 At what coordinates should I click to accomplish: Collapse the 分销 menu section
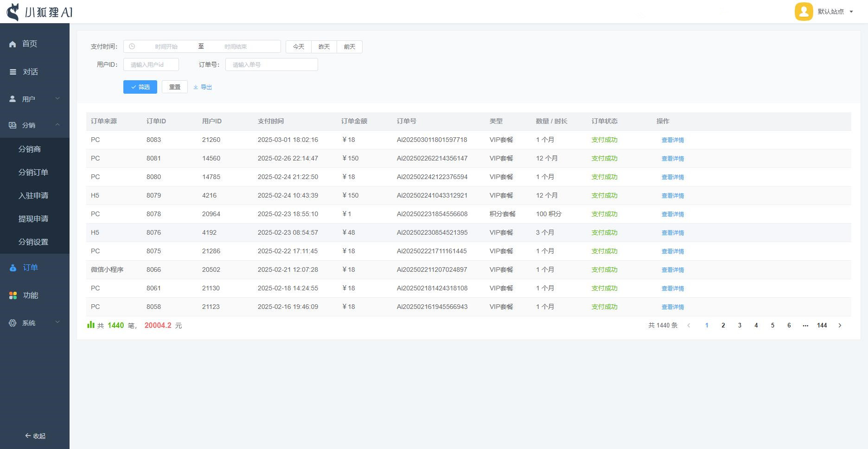[57, 125]
